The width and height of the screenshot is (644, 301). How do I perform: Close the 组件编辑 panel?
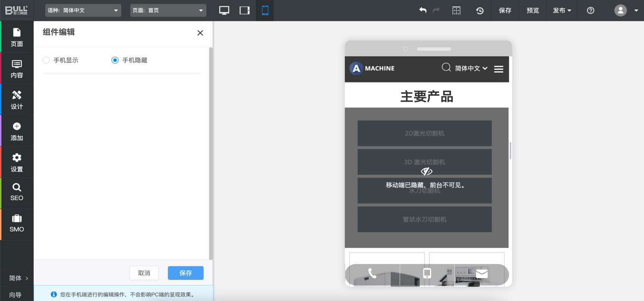point(200,33)
